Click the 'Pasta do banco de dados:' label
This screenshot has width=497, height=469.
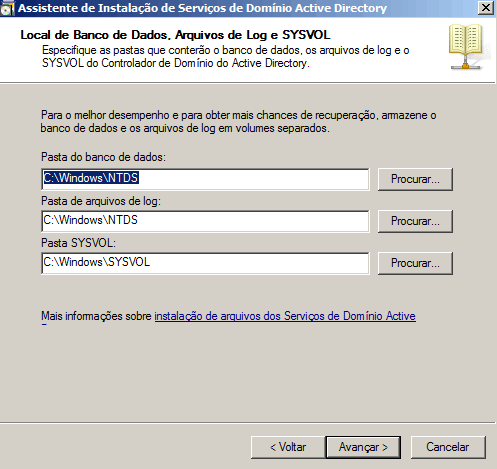(103, 157)
